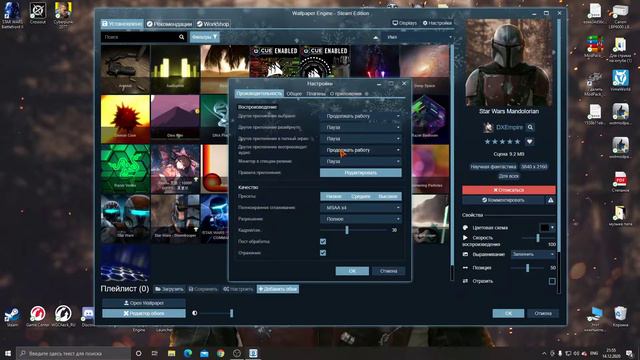Toggle the Отражения checkbox
Image resolution: width=640 pixels, height=360 pixels.
tap(323, 253)
